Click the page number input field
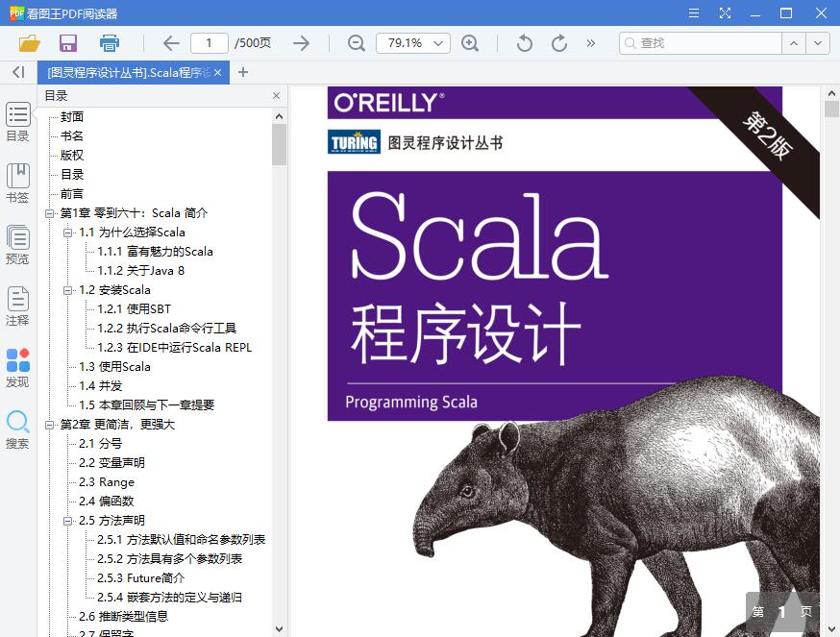 pos(209,43)
